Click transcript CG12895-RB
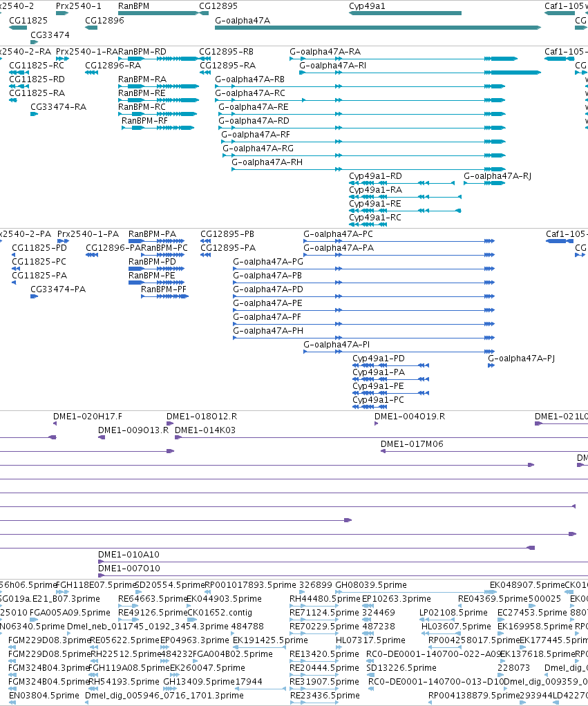The image size is (588, 706). coord(226,52)
